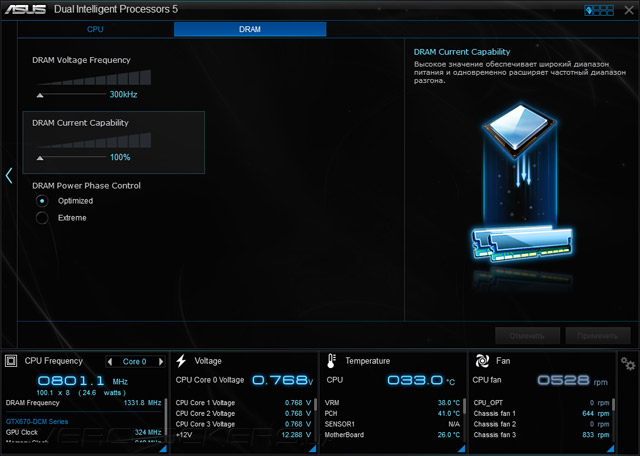Click the 033.0 °C CPU temperature readout
Image resolution: width=640 pixels, height=456 pixels.
[x=421, y=380]
